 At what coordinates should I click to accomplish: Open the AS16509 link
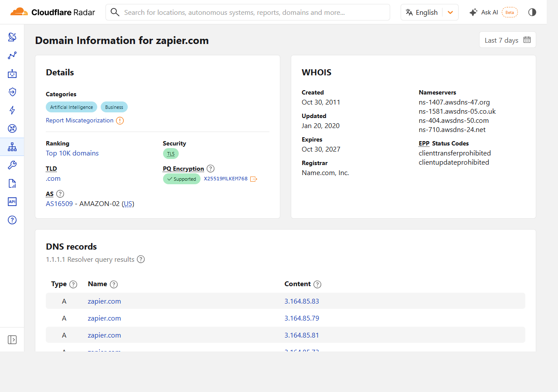tap(59, 204)
